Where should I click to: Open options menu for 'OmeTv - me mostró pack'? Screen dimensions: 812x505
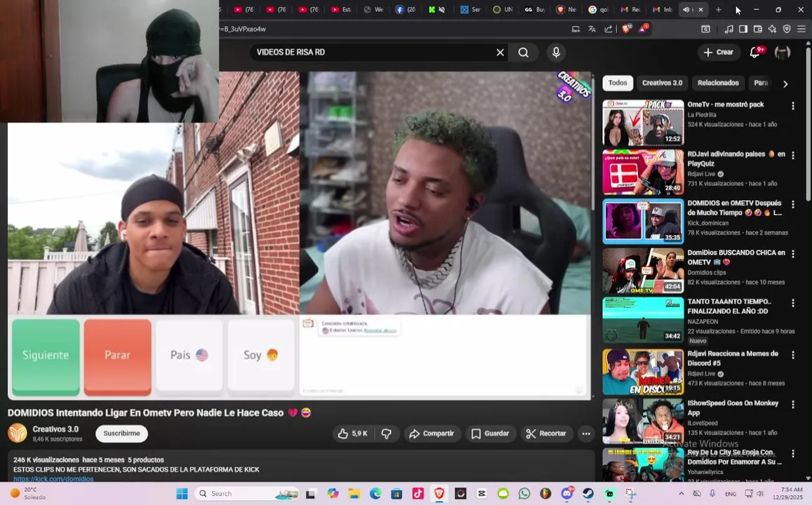click(793, 106)
